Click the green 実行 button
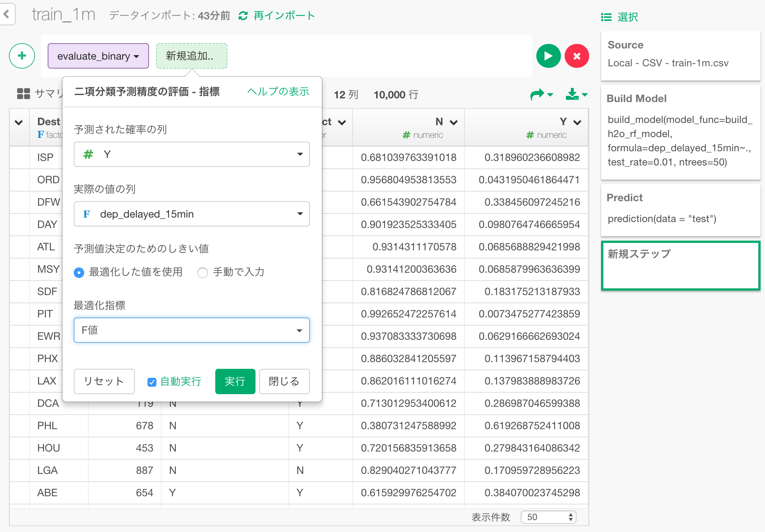Screen dimensions: 765x532 235,381
